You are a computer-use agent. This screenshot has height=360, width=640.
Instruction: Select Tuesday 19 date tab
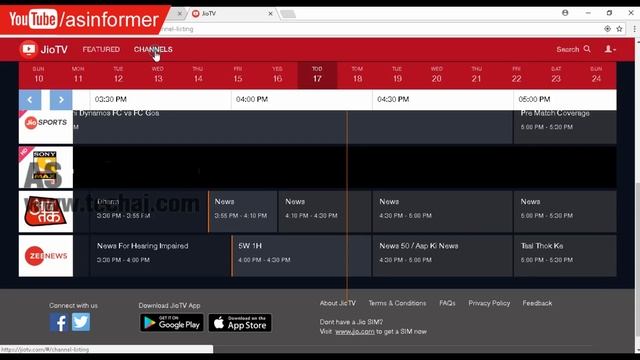[x=397, y=75]
